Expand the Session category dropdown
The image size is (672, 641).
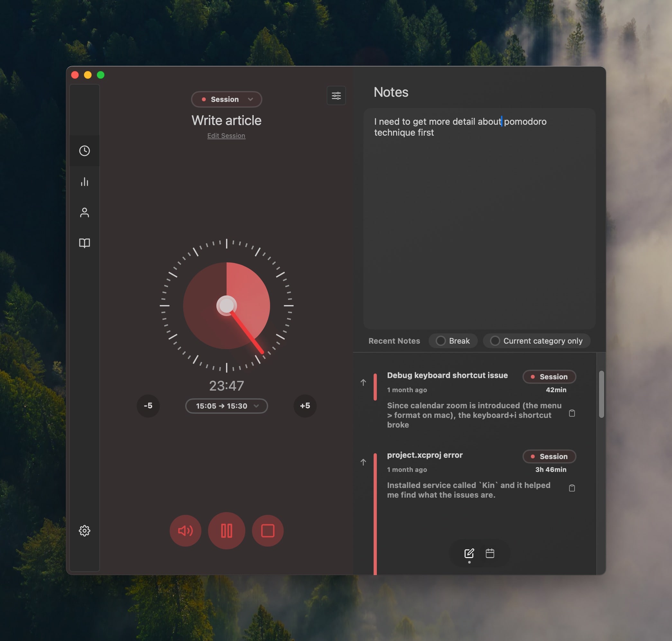click(226, 99)
